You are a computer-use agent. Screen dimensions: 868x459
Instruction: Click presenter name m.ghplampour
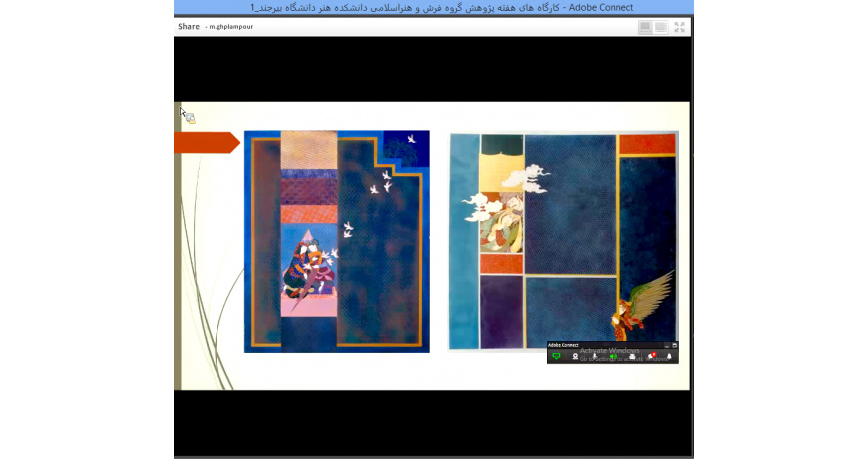[x=230, y=27]
